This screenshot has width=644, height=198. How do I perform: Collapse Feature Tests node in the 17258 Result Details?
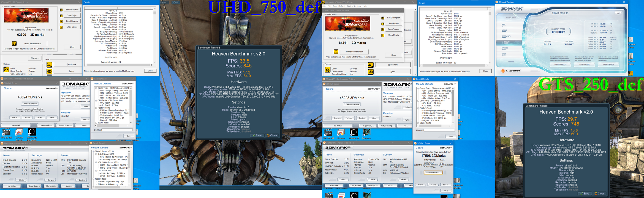point(93,179)
